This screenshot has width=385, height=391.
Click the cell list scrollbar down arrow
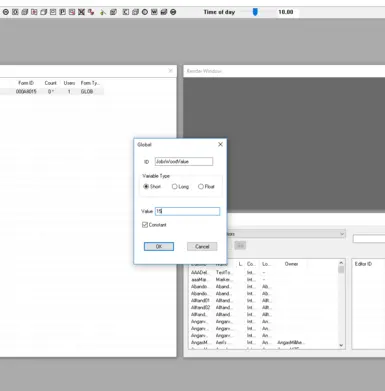coord(341,345)
